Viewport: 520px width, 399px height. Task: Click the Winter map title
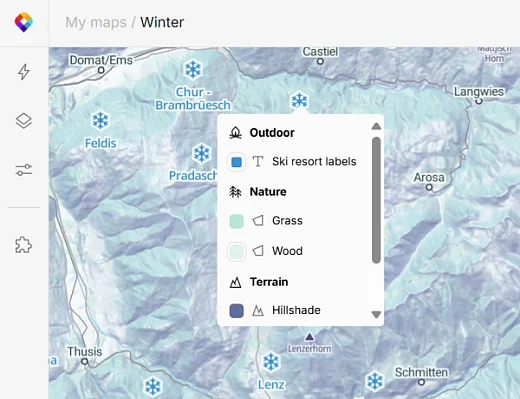pyautogui.click(x=162, y=22)
